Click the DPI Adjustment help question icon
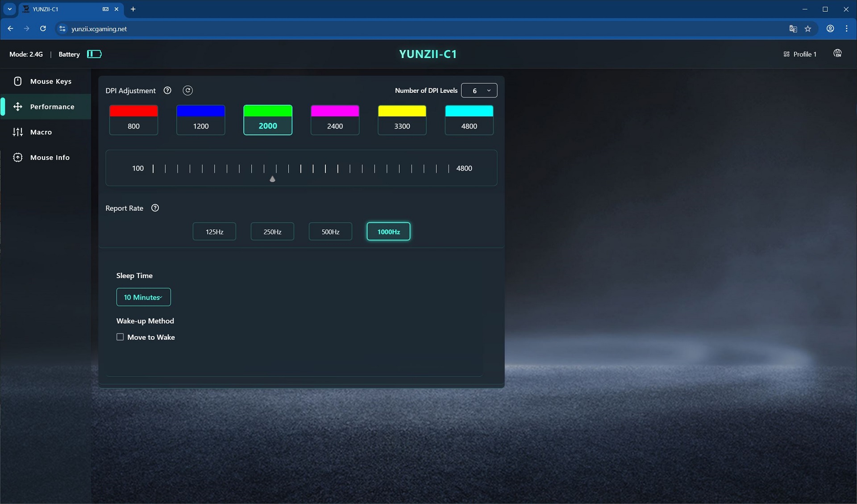The height and width of the screenshot is (504, 857). point(167,90)
